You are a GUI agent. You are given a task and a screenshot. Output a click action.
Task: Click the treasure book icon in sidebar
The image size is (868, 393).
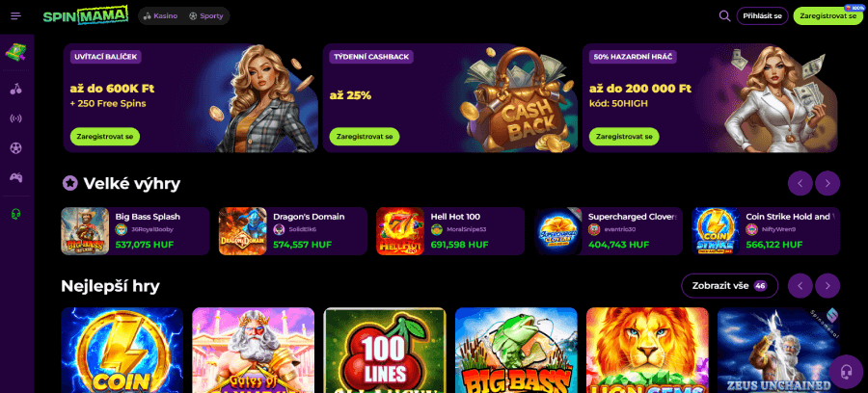(16, 53)
